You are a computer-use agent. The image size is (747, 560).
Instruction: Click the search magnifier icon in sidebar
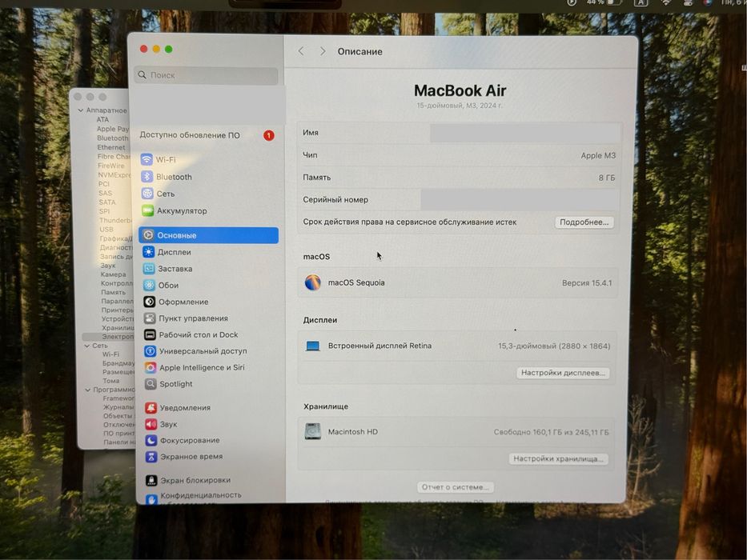click(142, 74)
